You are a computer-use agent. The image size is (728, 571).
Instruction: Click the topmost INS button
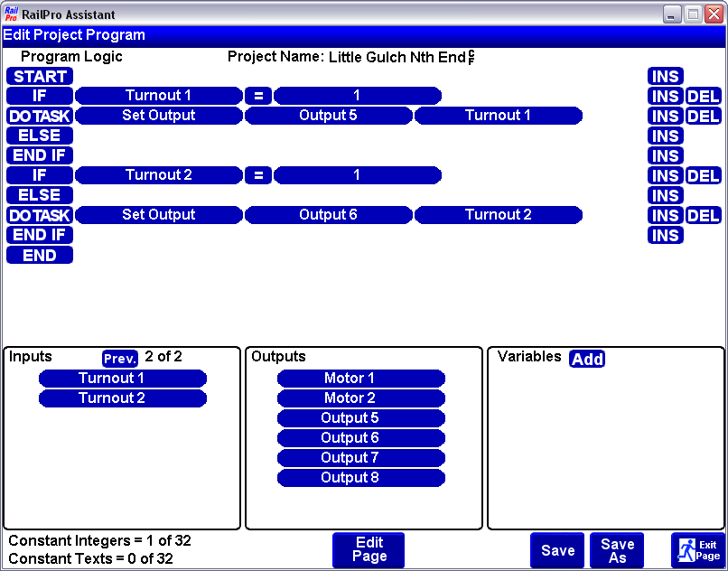pyautogui.click(x=665, y=76)
